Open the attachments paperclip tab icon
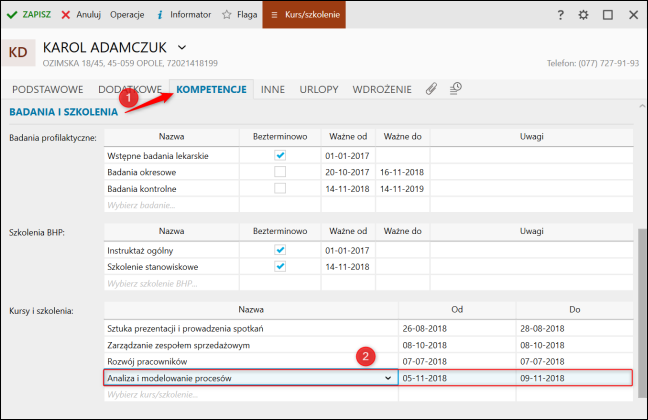 pos(431,88)
